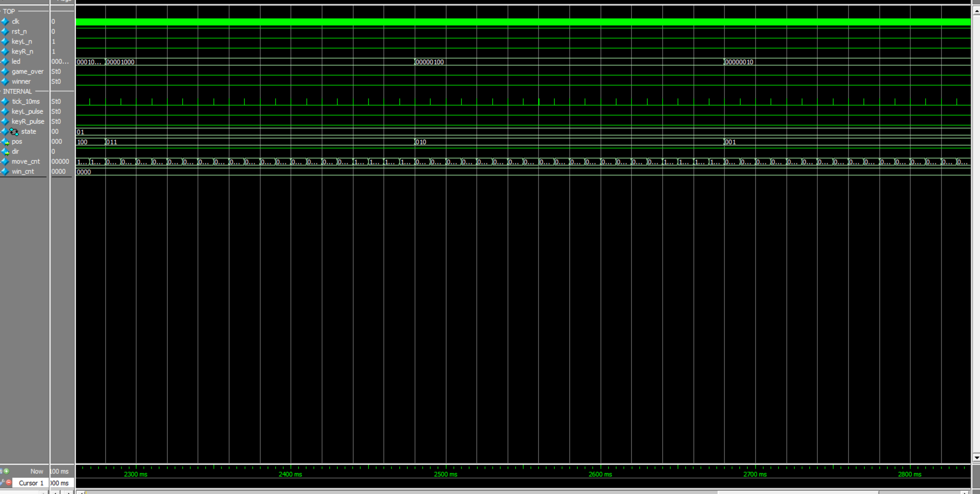Click the 2500 ms timeline mark
The width and height of the screenshot is (980, 494).
445,474
